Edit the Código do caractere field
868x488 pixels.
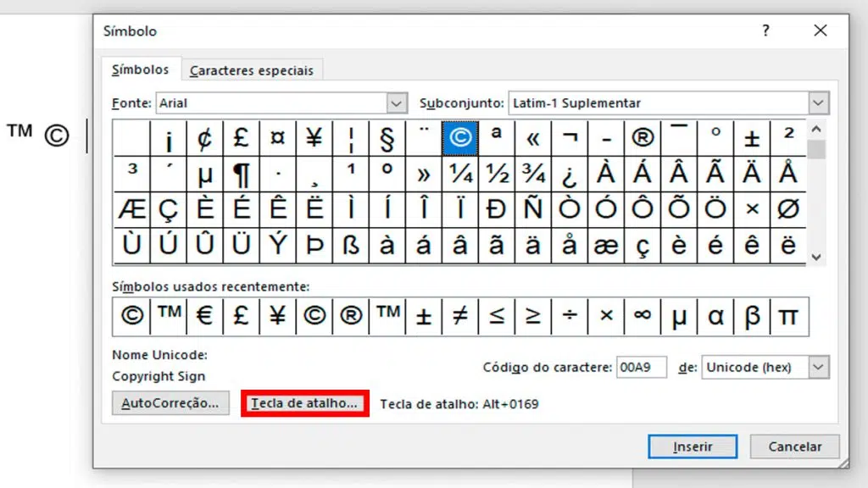[x=642, y=367]
